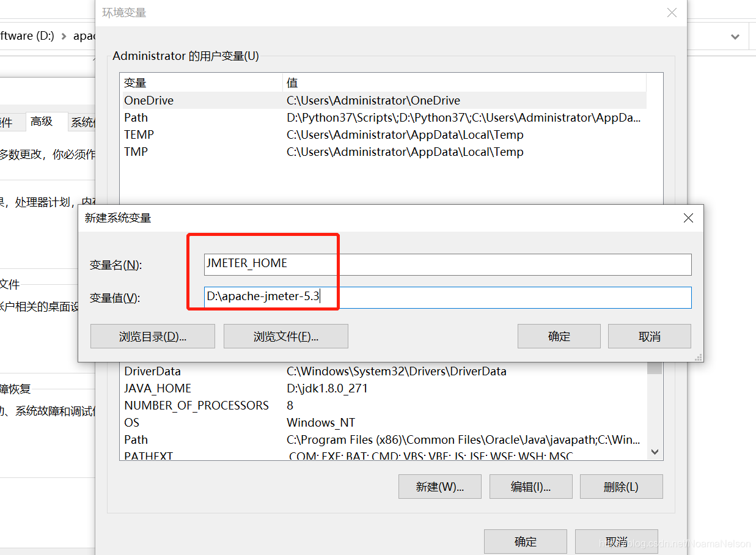Select the user Path variable row

coord(384,117)
